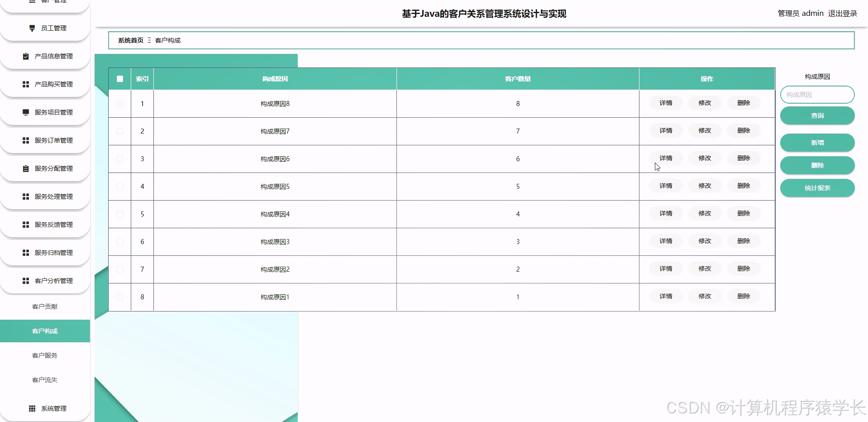Click the 产品信息管理 clipboard icon
This screenshot has width=868, height=422.
tap(26, 56)
